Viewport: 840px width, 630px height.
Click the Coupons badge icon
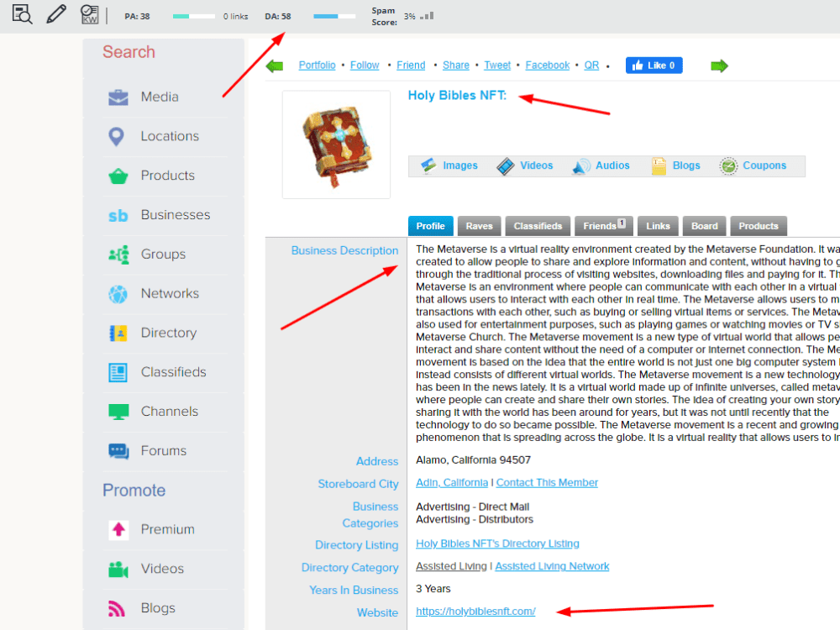(x=728, y=166)
